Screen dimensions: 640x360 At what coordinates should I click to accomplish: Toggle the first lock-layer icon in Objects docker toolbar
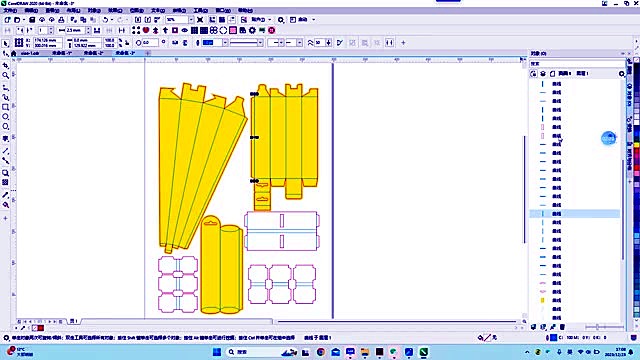tap(533, 73)
